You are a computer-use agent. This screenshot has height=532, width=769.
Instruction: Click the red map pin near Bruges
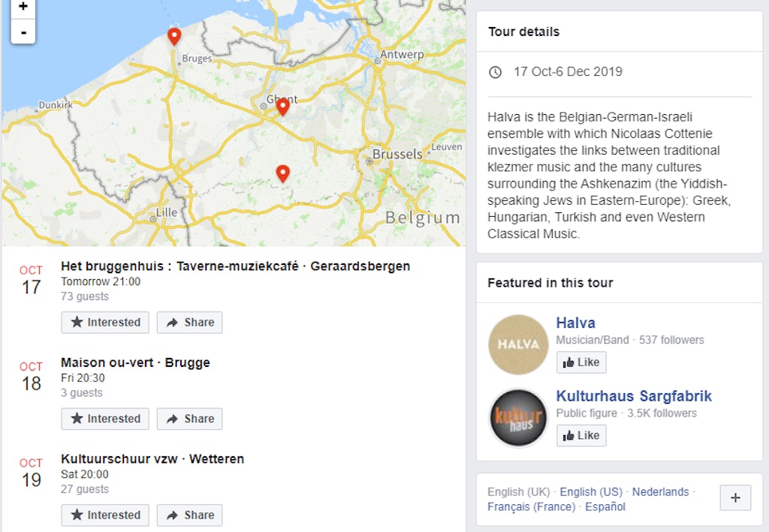click(x=174, y=36)
